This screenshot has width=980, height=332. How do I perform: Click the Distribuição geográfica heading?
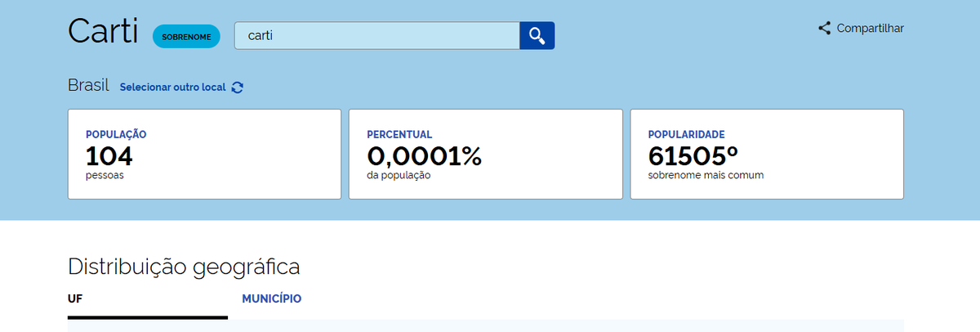point(184,267)
